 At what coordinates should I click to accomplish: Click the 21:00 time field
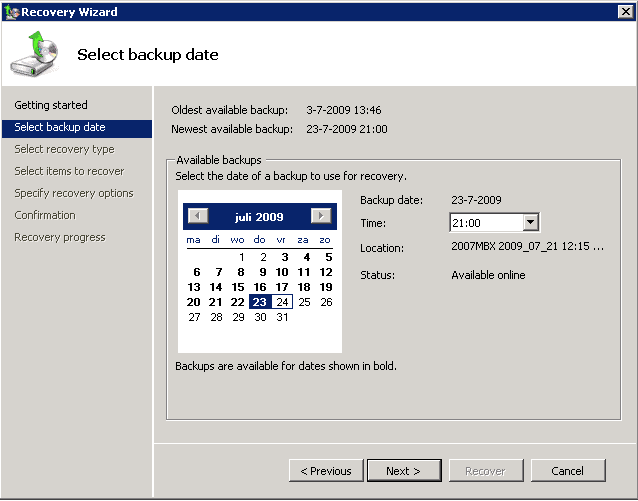pyautogui.click(x=486, y=223)
